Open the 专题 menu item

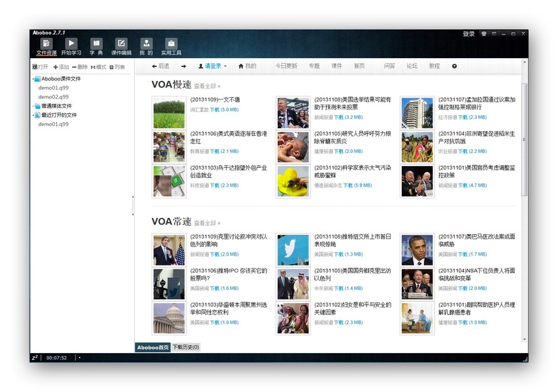(x=314, y=66)
